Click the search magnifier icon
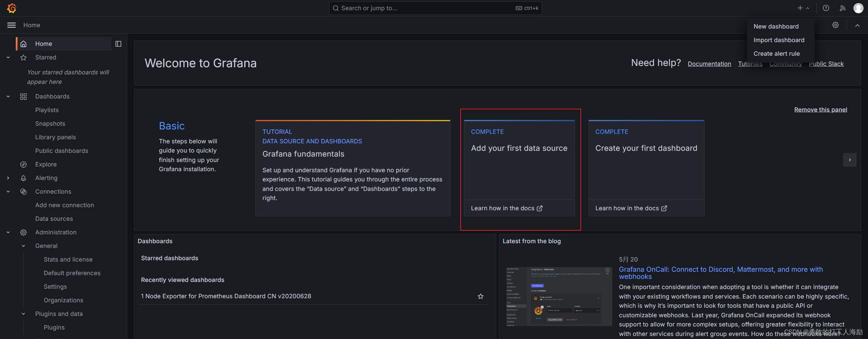 336,8
